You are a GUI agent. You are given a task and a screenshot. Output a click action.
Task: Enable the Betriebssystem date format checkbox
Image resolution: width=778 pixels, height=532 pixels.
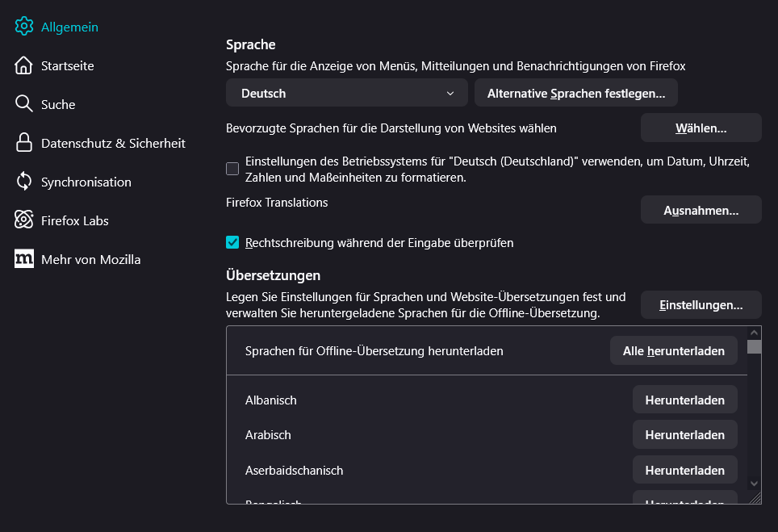coord(232,169)
